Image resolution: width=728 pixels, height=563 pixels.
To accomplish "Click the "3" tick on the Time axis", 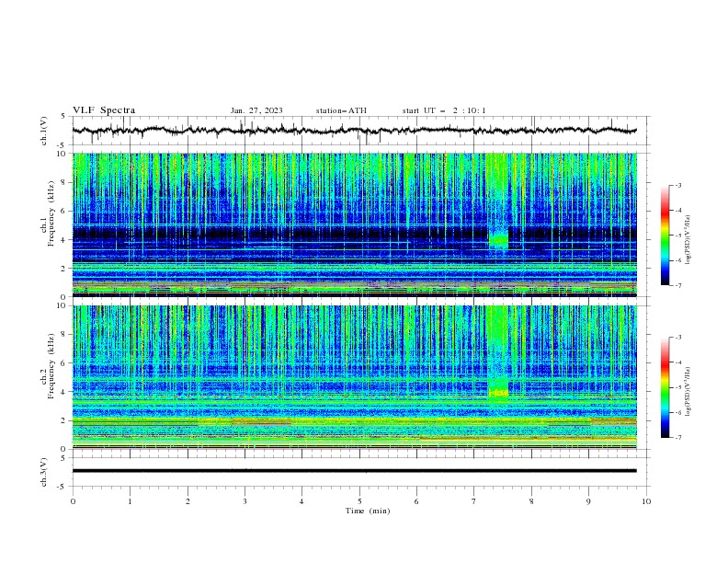I will click(245, 501).
